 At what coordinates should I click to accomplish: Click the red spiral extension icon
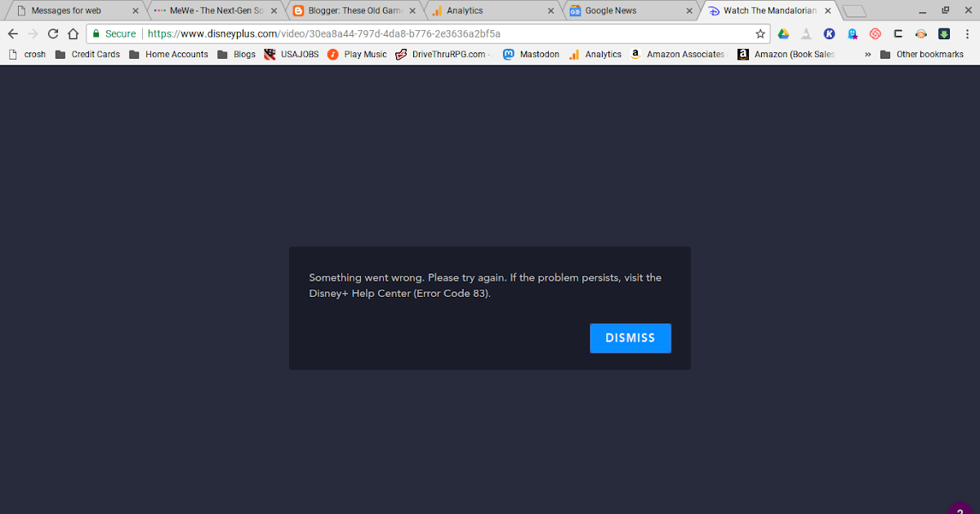click(875, 34)
